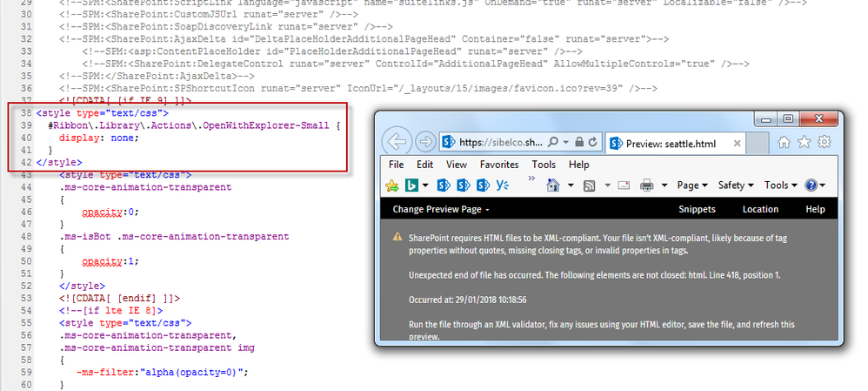The width and height of the screenshot is (868, 391).
Task: Show more favorites with the double chevron
Action: pyautogui.click(x=532, y=179)
